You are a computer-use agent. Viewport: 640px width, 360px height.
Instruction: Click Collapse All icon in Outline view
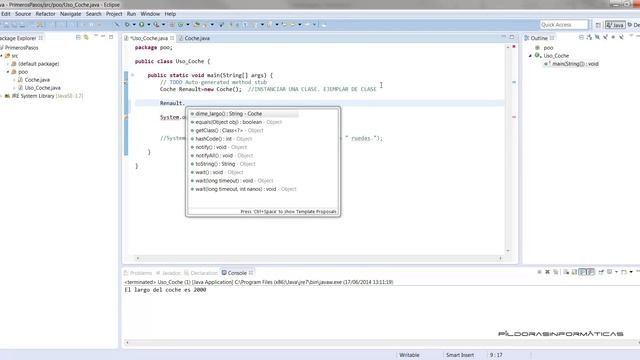tap(581, 37)
